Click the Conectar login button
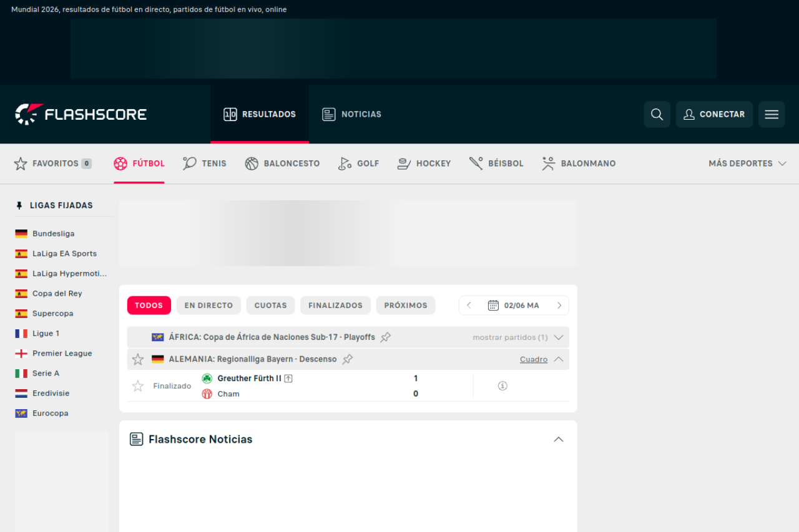The image size is (799, 532). pos(714,114)
